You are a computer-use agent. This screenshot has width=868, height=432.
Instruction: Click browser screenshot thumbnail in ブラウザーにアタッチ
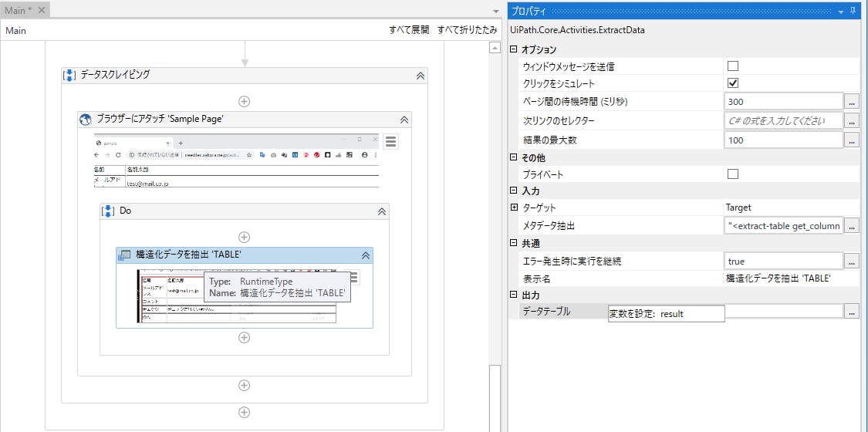click(236, 160)
